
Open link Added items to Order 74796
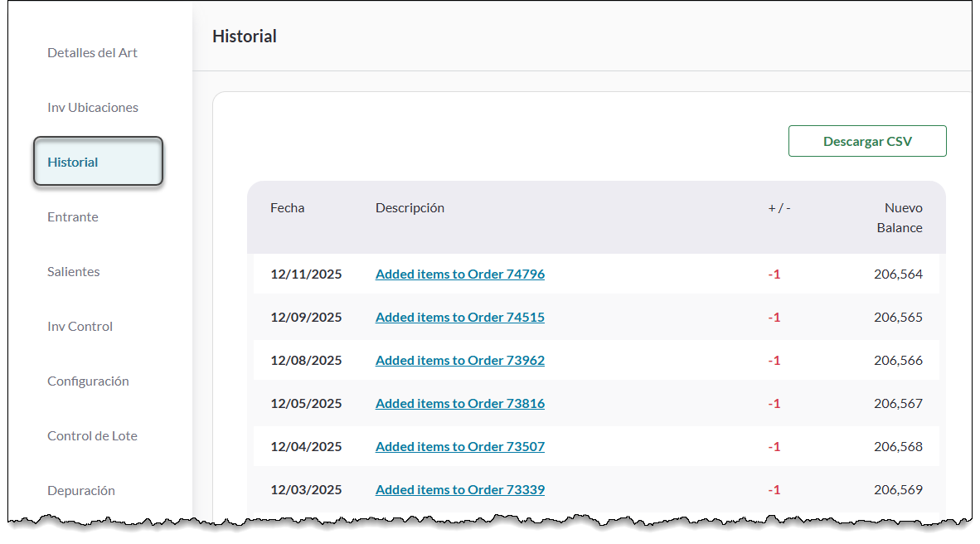coord(459,274)
